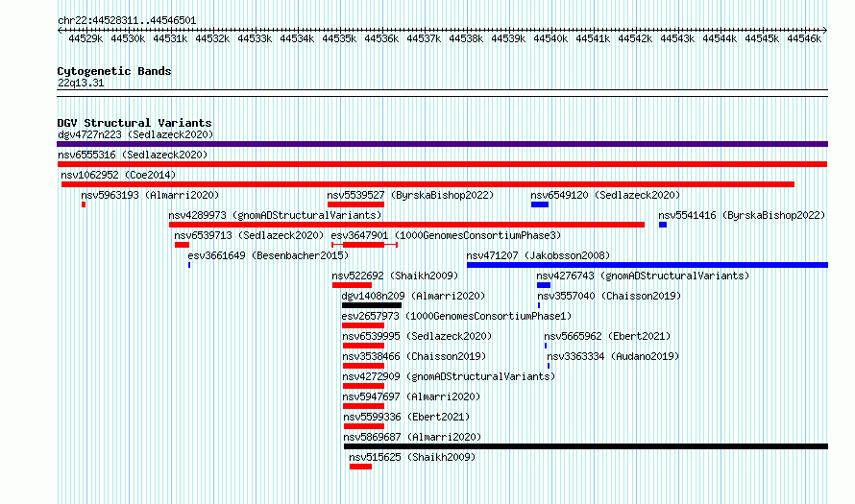Click the tiny blue esv3661649 marker
This screenshot has height=504, width=855.
[189, 265]
